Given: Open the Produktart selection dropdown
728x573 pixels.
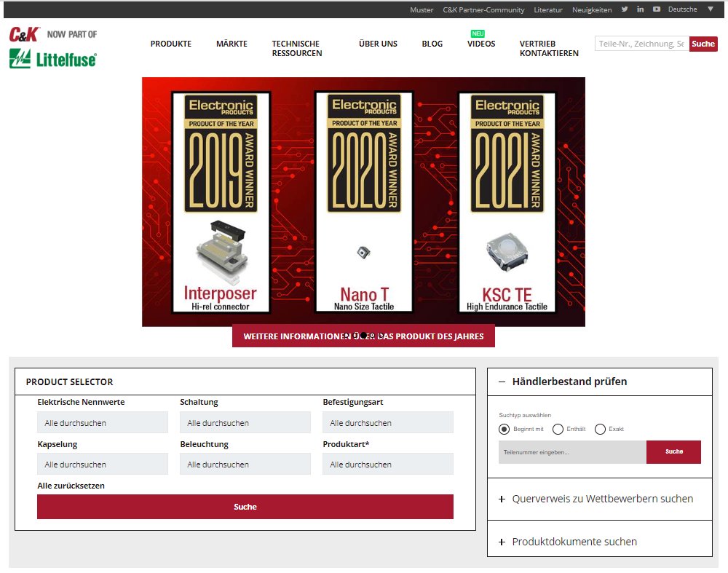Looking at the screenshot, I should (x=387, y=464).
